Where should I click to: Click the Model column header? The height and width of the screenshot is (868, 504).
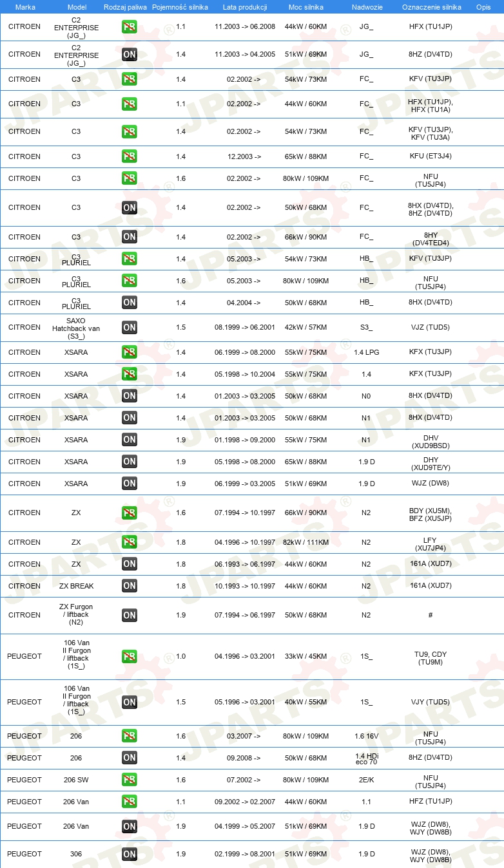pos(77,6)
